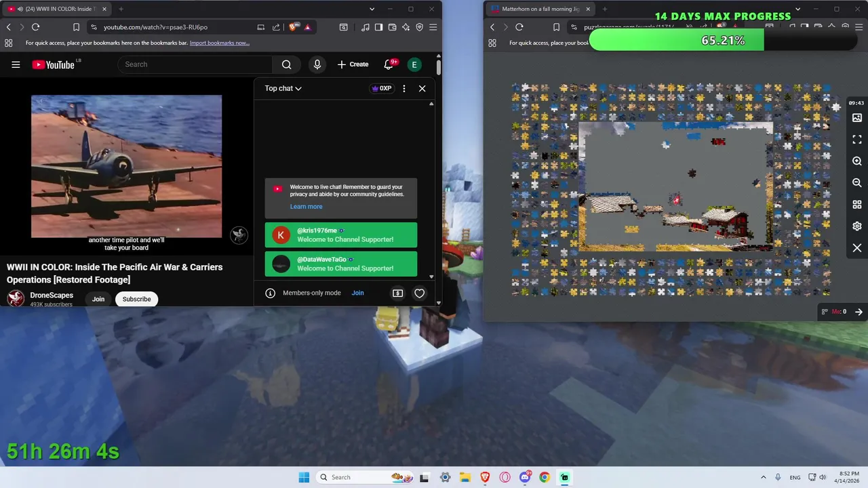Zoom out on the puzzle

coord(857,183)
